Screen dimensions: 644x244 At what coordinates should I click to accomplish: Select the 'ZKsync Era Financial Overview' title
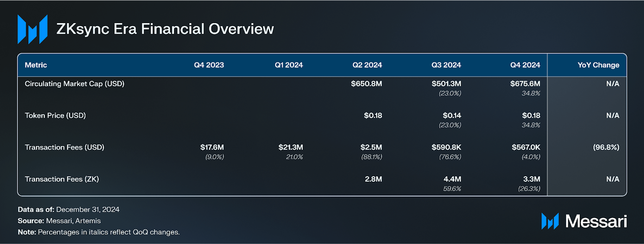pos(165,29)
